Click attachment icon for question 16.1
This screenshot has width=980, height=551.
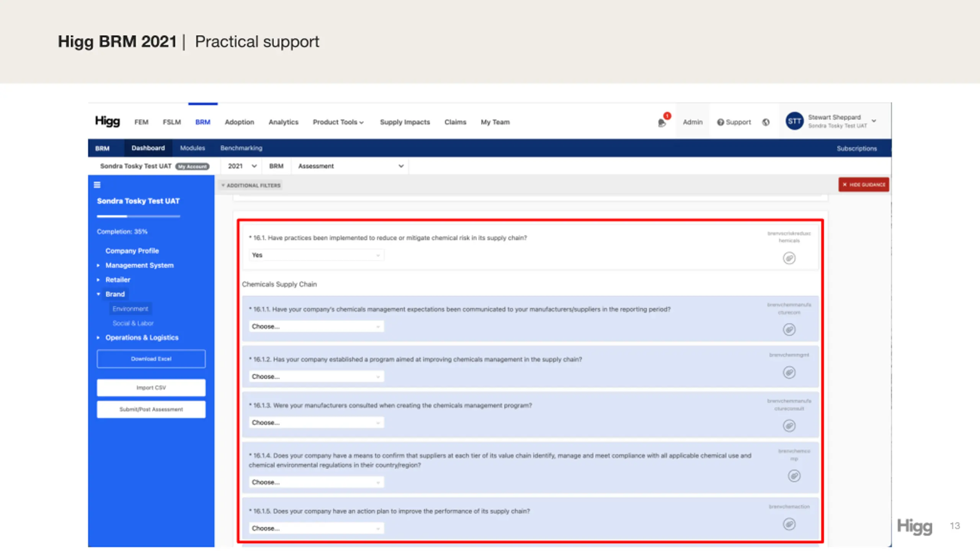coord(789,258)
